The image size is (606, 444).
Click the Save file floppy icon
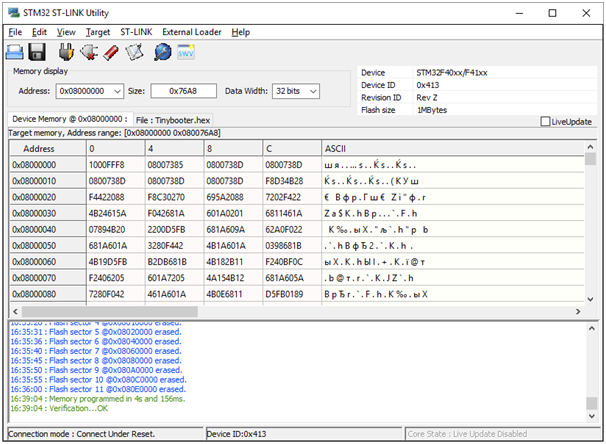(37, 52)
